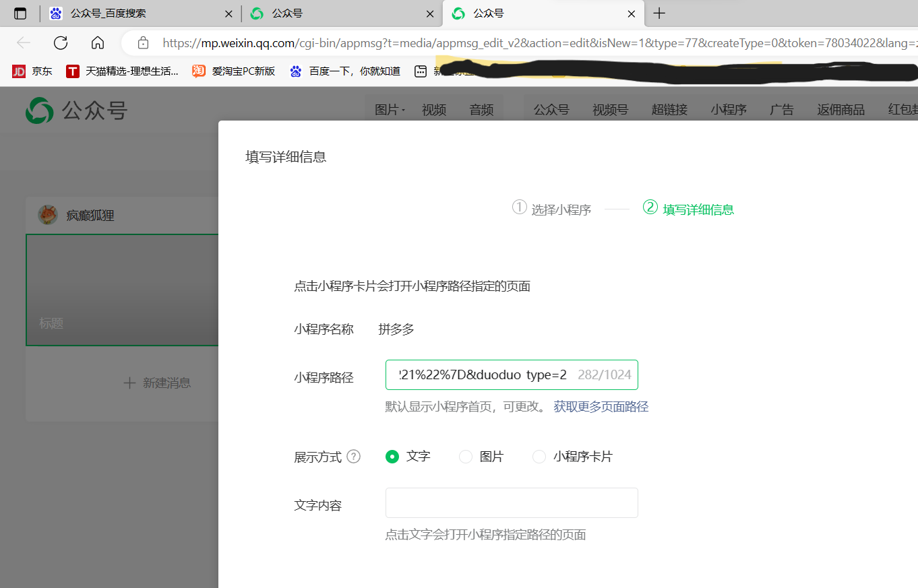Select the 图片 display radio button
Screen dimensions: 918x588
pyautogui.click(x=466, y=457)
